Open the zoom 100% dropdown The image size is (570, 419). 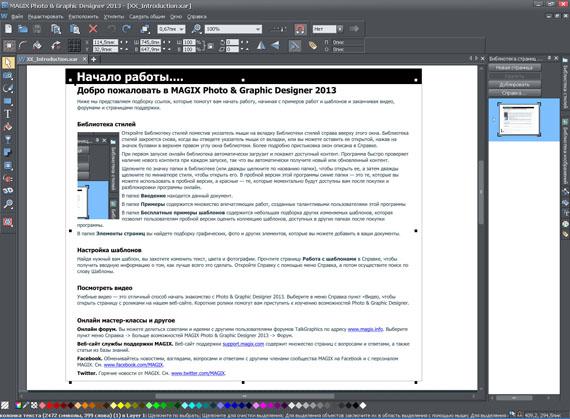(x=258, y=29)
